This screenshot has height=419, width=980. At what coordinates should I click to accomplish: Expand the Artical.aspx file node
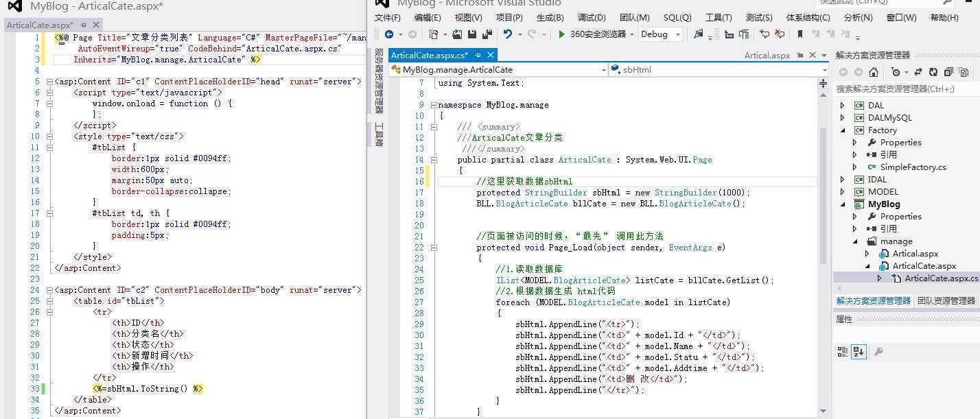(x=867, y=254)
